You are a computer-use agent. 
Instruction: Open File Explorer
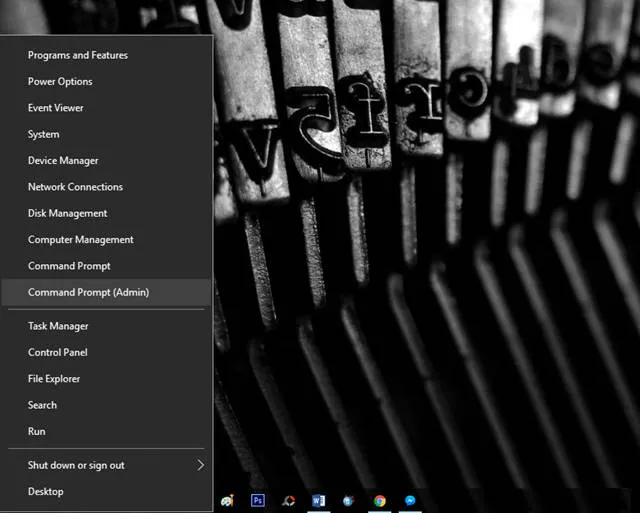tap(106, 379)
